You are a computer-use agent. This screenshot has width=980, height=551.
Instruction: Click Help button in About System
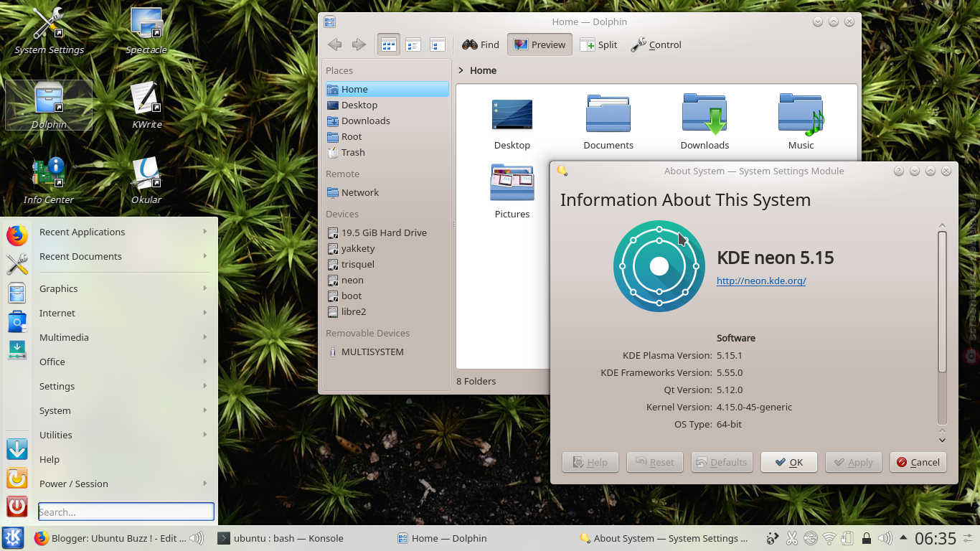click(590, 462)
